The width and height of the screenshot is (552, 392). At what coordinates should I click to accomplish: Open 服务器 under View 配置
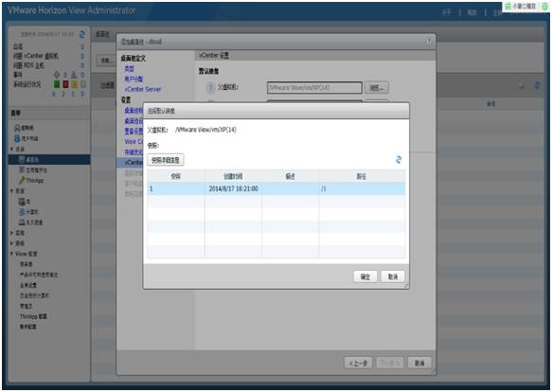[x=27, y=264]
